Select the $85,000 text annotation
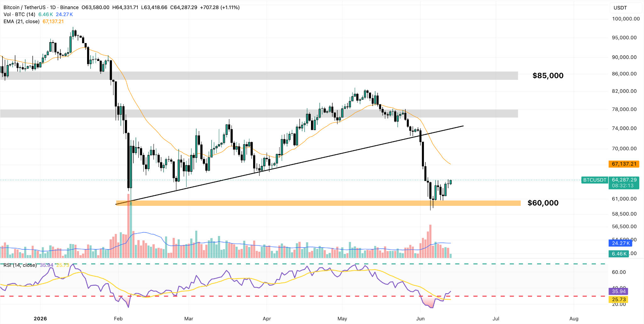This screenshot has width=644, height=324. point(548,76)
